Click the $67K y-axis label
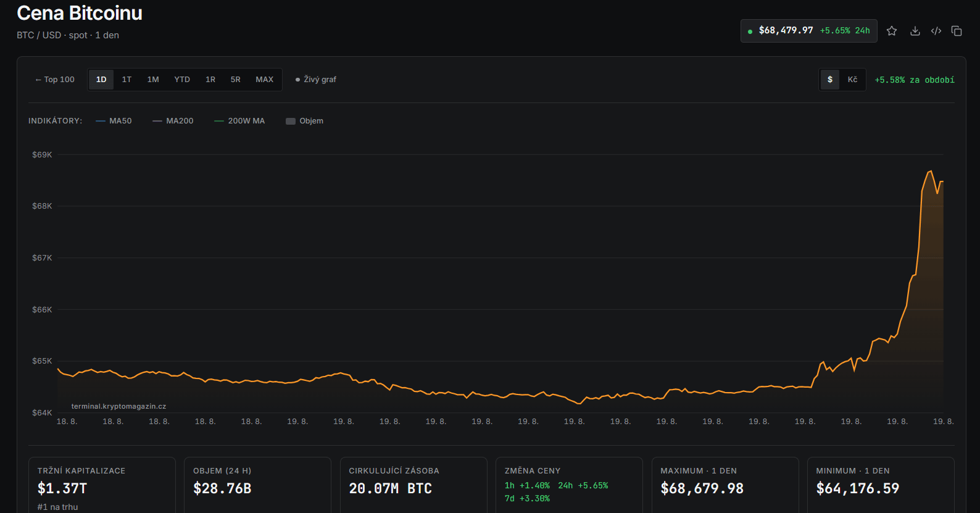 (42, 258)
